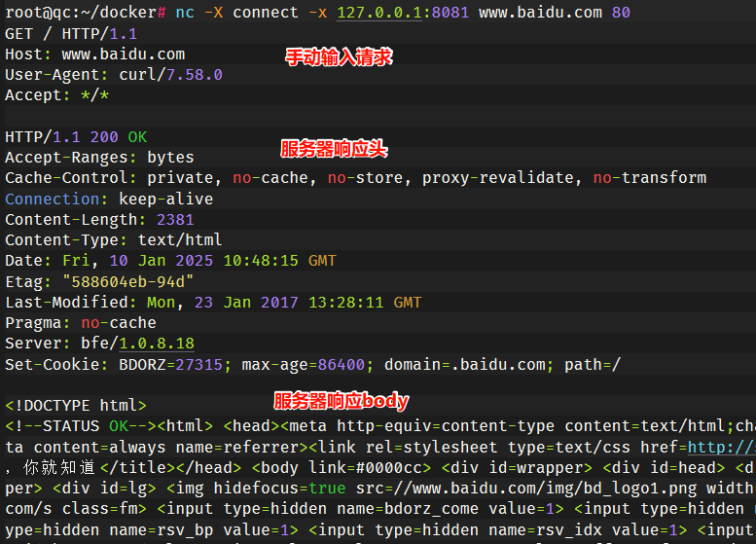
Task: Click 'Connection: keep-alive' header
Action: (109, 199)
